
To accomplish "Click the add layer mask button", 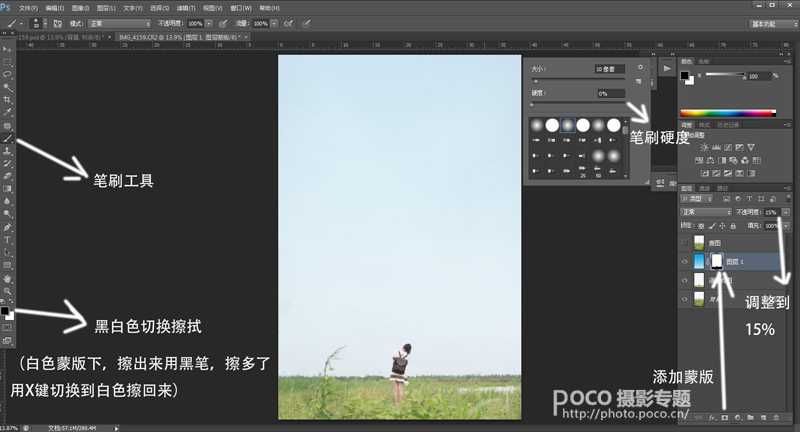I will pyautogui.click(x=724, y=417).
